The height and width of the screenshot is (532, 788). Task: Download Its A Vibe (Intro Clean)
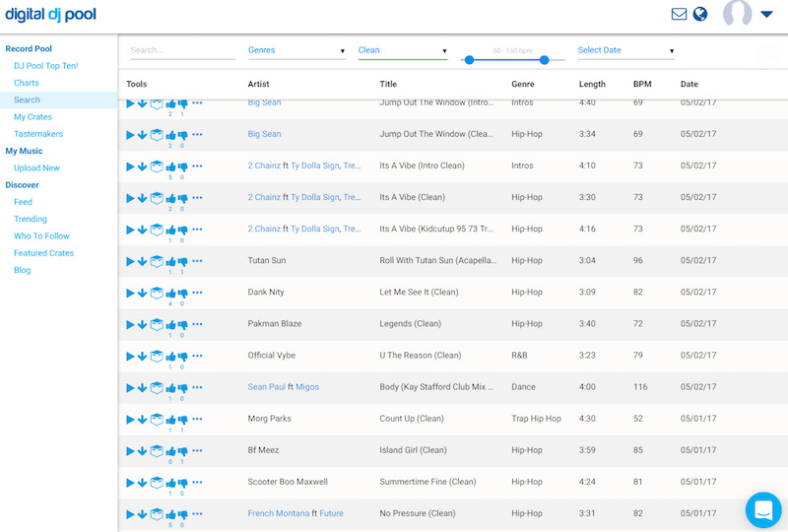[x=142, y=166]
